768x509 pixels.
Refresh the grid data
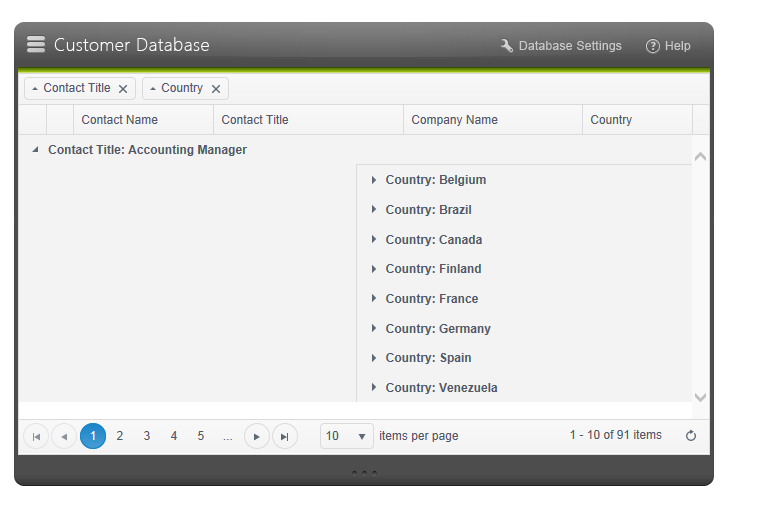690,436
